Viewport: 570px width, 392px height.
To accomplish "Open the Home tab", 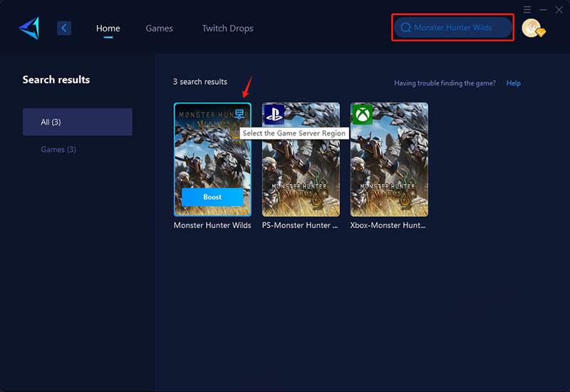I will [108, 29].
